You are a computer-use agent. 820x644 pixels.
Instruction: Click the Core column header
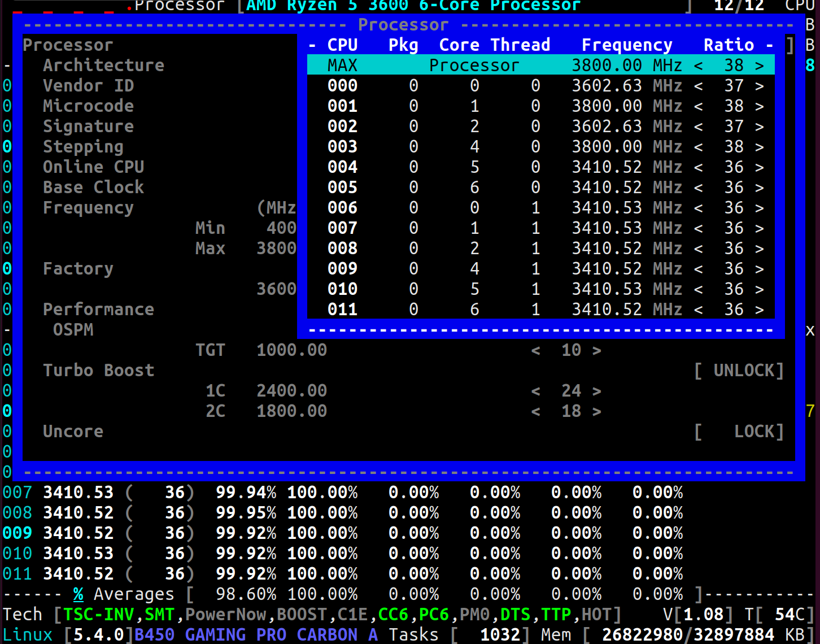[x=459, y=45]
